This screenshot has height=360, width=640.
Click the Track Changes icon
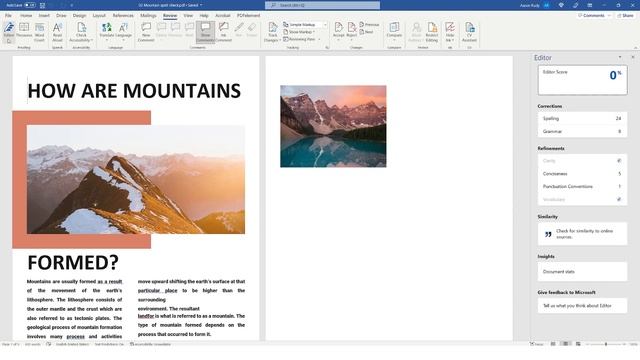click(x=272, y=28)
